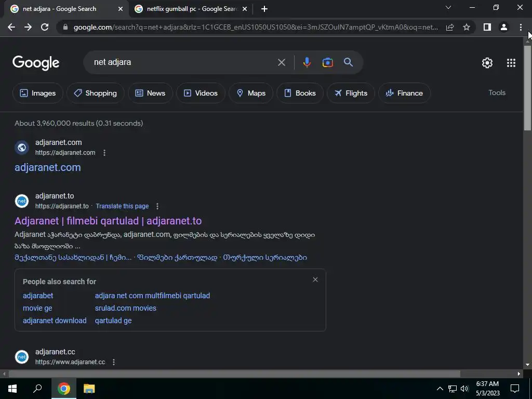Go back to previous page
The width and height of the screenshot is (532, 399).
[11, 27]
